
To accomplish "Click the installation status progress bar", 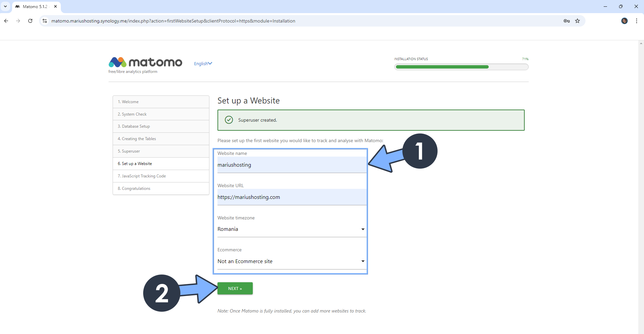I will click(461, 67).
